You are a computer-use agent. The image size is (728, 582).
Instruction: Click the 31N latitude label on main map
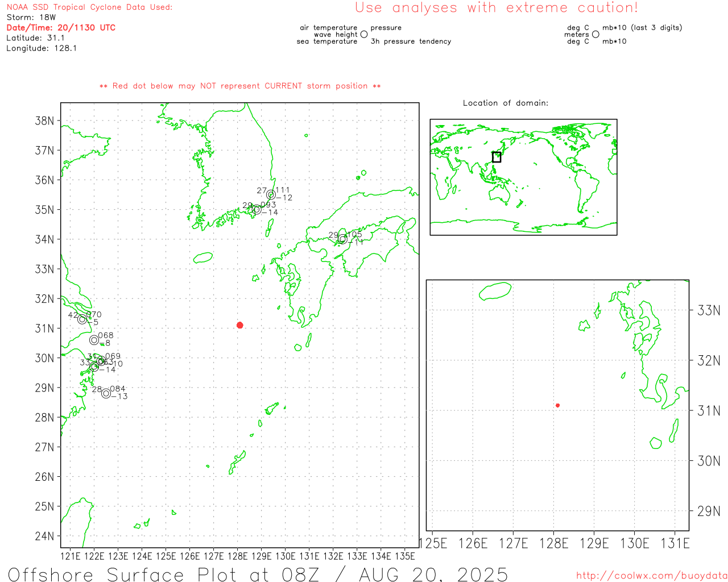(44, 329)
